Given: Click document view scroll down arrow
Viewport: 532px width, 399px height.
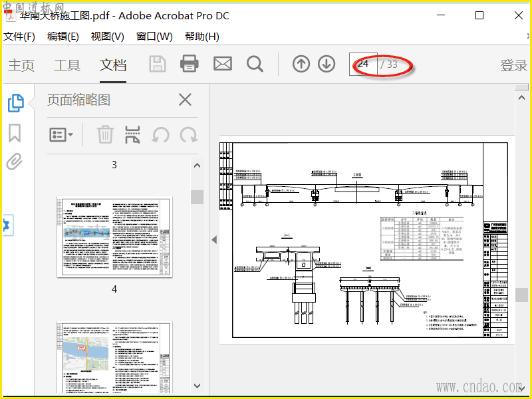Looking at the screenshot, I should pyautogui.click(x=521, y=388).
